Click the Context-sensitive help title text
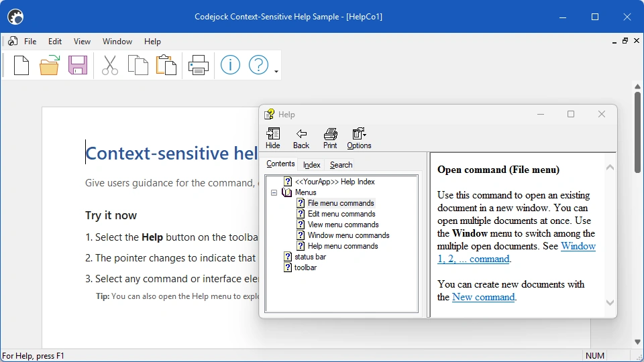The width and height of the screenshot is (644, 362). (172, 154)
